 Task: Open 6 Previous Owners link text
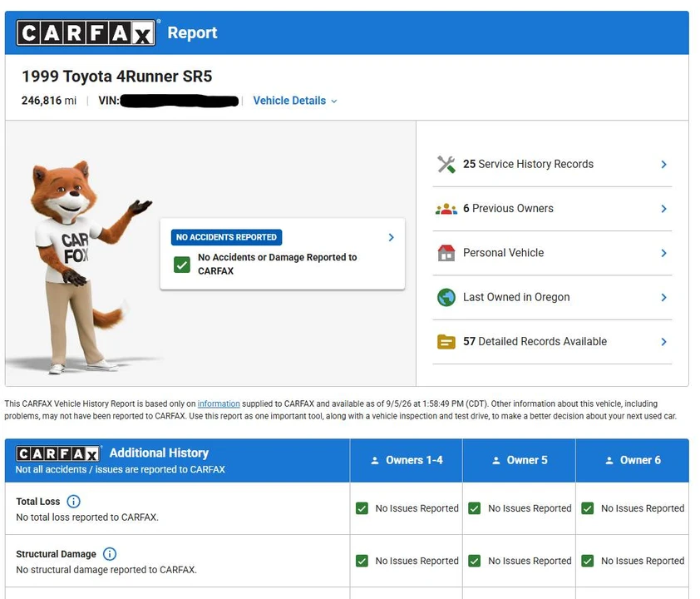508,209
